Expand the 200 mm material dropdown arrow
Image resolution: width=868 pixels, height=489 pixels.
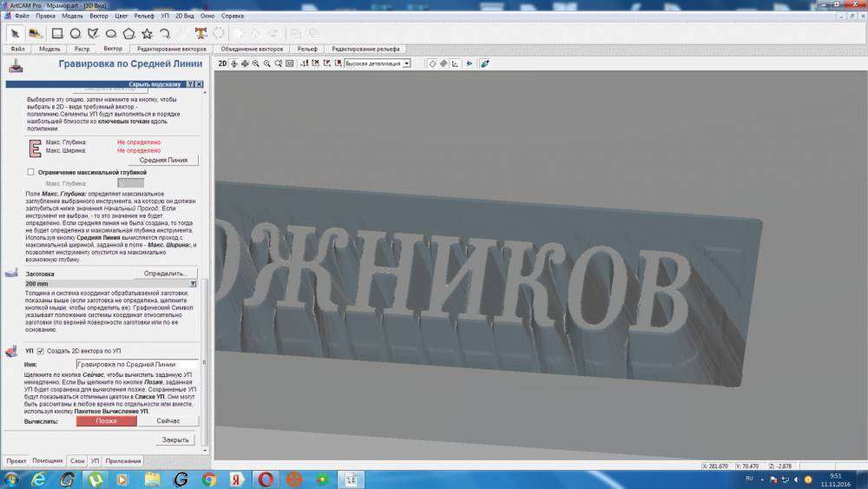point(193,284)
